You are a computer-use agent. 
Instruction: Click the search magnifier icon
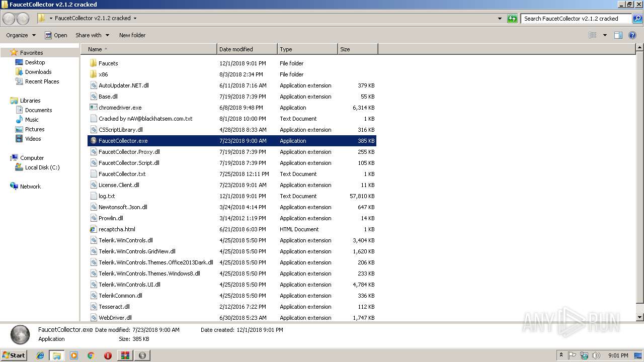tap(637, 19)
